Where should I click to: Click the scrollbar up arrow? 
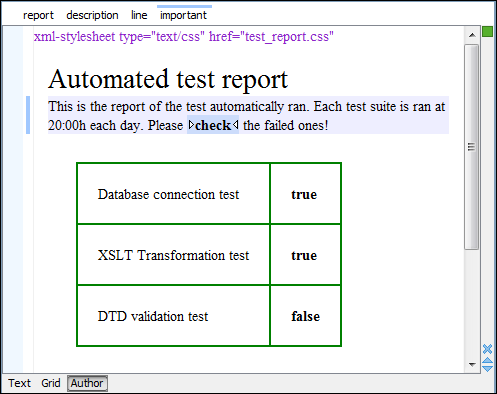pos(472,35)
